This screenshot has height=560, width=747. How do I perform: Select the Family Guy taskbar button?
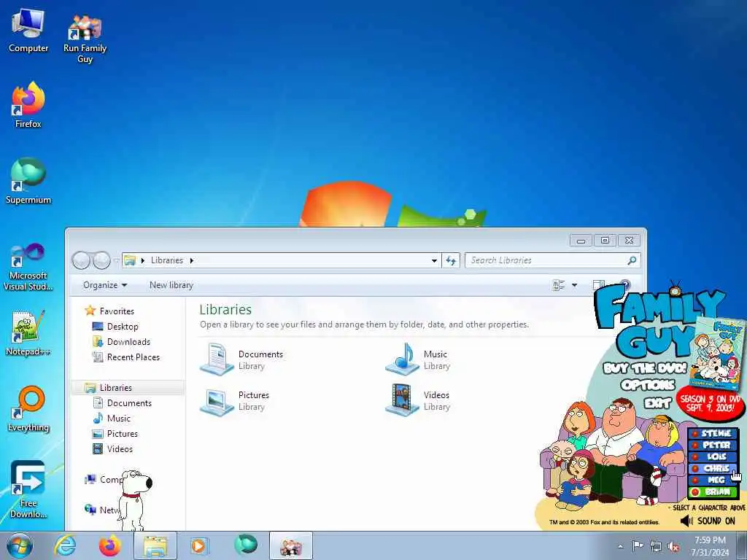click(291, 545)
